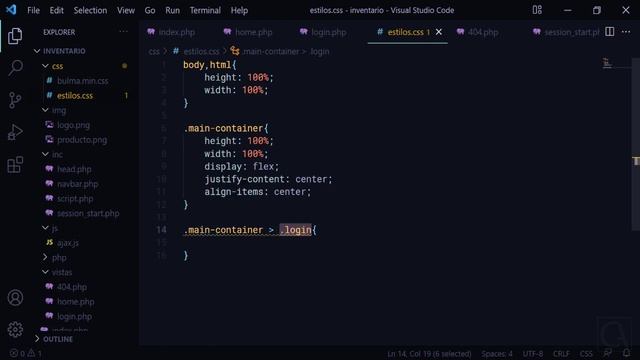The height and width of the screenshot is (360, 640).
Task: Open the Run and Debug view
Action: coord(15,132)
